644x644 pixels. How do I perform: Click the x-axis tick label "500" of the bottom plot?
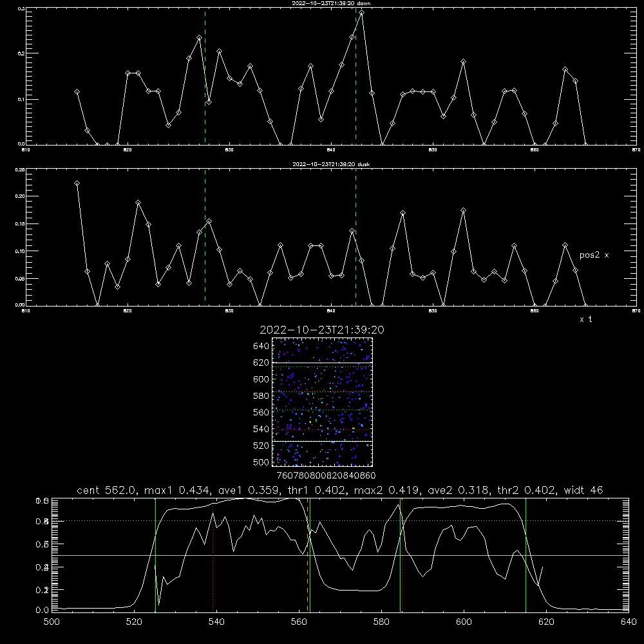click(52, 622)
